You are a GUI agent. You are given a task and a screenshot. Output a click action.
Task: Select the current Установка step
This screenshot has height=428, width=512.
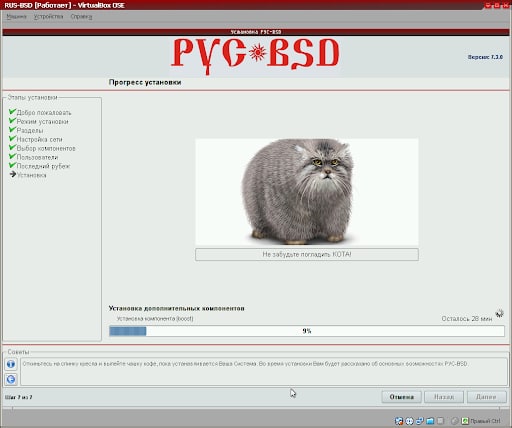(x=32, y=175)
